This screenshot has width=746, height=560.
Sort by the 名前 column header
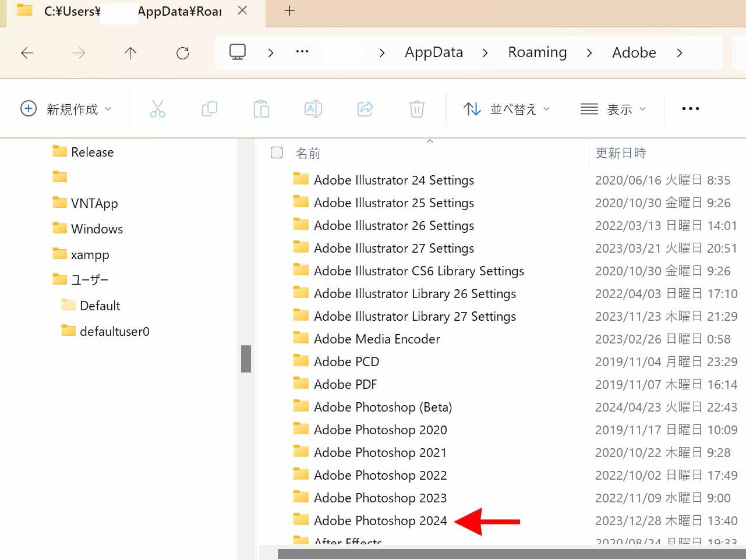[308, 153]
